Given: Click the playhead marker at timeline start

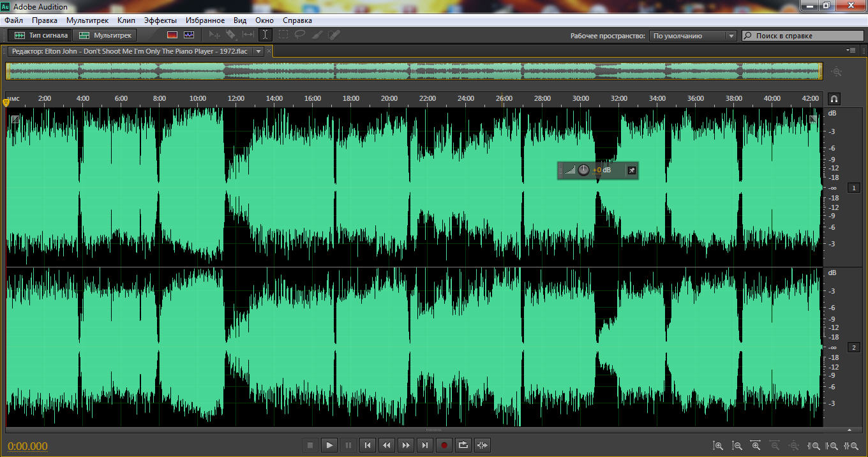Looking at the screenshot, I should [6, 102].
